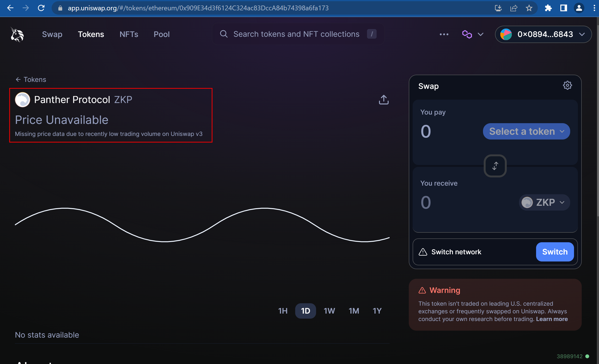Switch to the NFTs section
Image resolution: width=599 pixels, height=364 pixels.
[x=129, y=34]
